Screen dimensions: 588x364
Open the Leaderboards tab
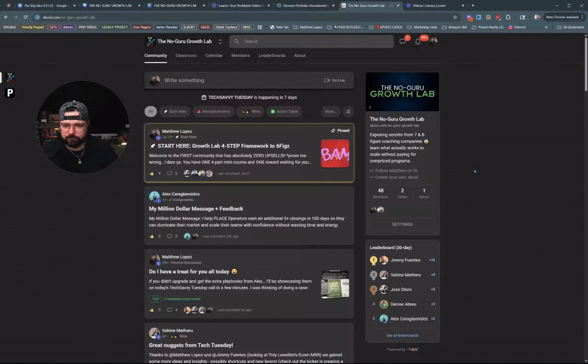coord(272,56)
